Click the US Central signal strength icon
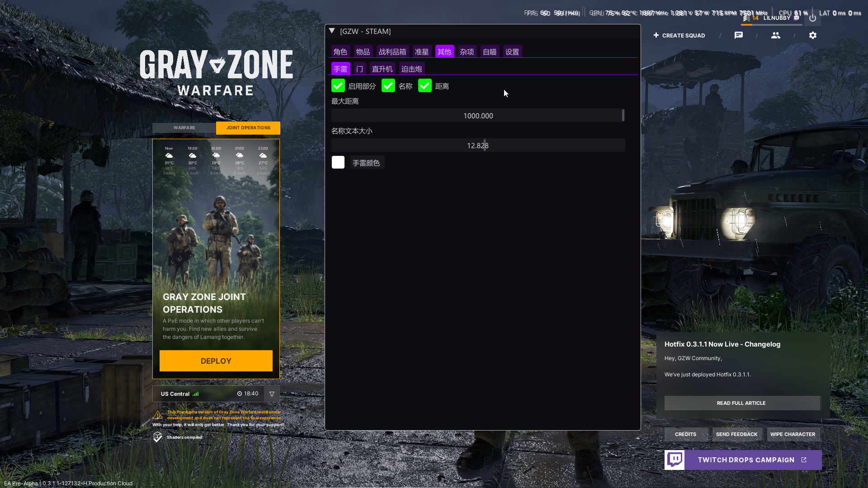This screenshot has height=488, width=868. pyautogui.click(x=196, y=394)
